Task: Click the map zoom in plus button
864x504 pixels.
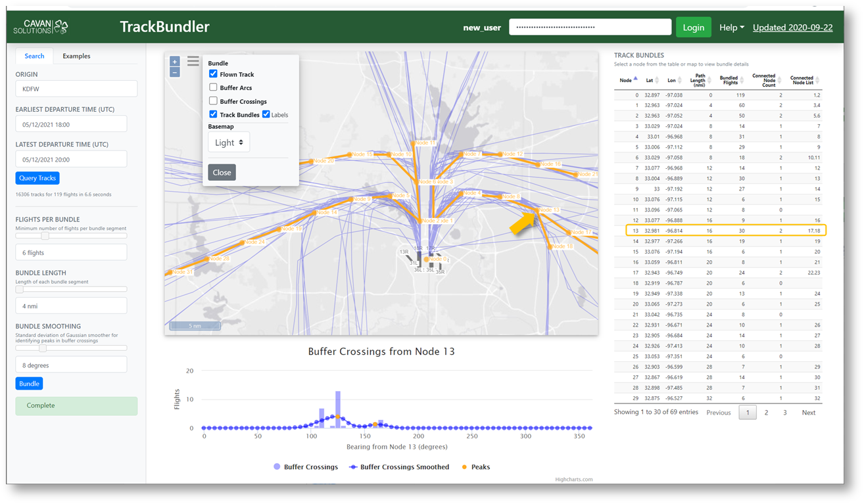Action: tap(174, 62)
